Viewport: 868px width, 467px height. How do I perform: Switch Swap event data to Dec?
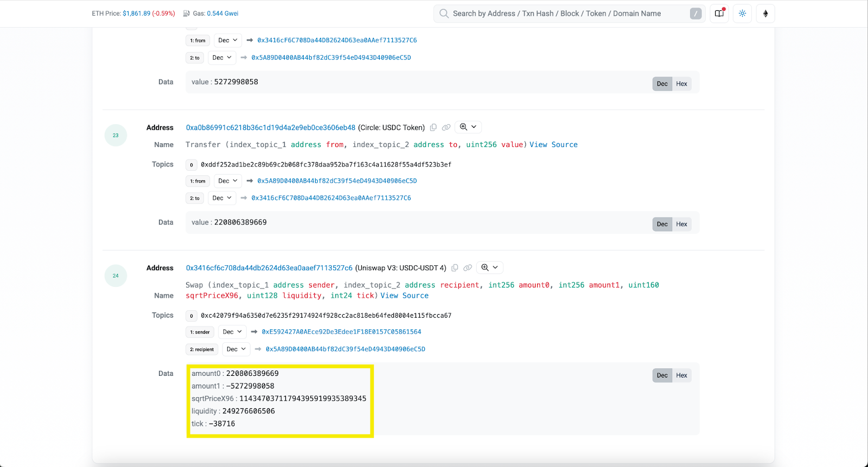point(662,375)
